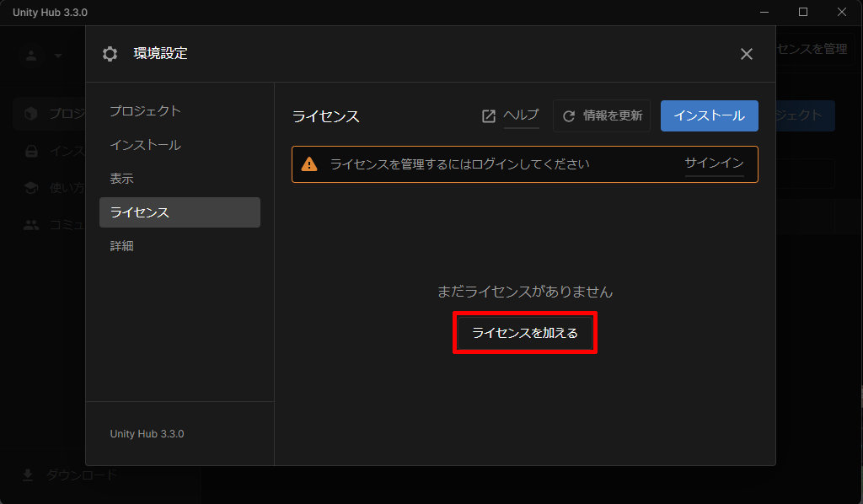Screen dimensions: 863x504
Task: Click the orange warning triangle icon
Action: pos(309,164)
